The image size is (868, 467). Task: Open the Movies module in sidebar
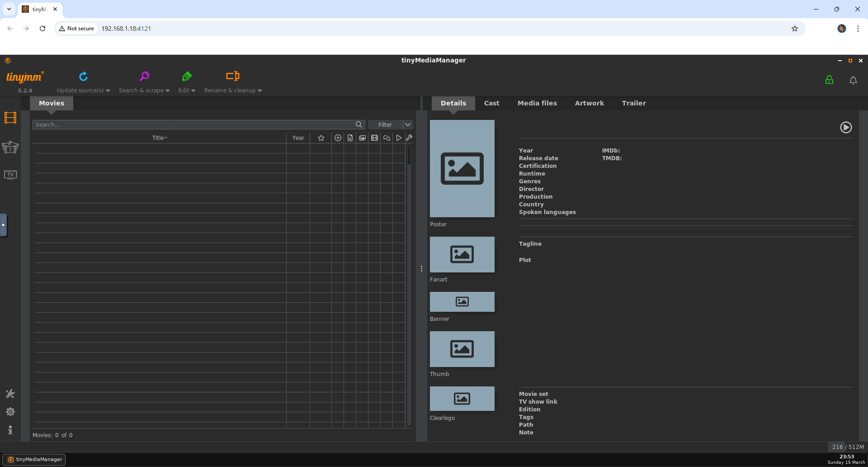click(10, 118)
